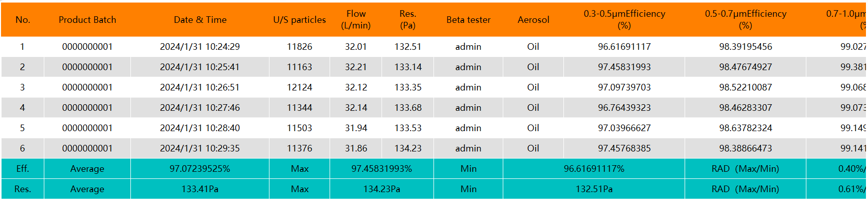
Task: Click the "Date & Time" column header
Action: [x=200, y=20]
